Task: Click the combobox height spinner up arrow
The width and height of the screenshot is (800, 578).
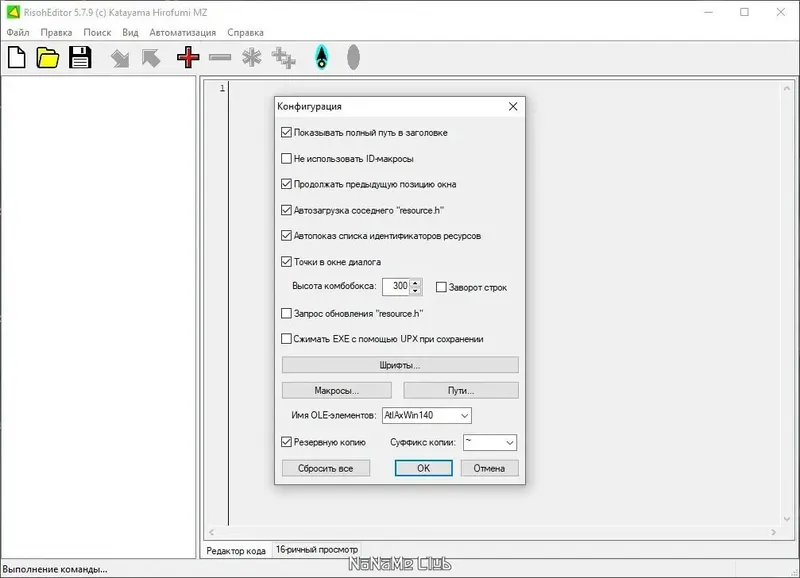Action: click(x=415, y=282)
